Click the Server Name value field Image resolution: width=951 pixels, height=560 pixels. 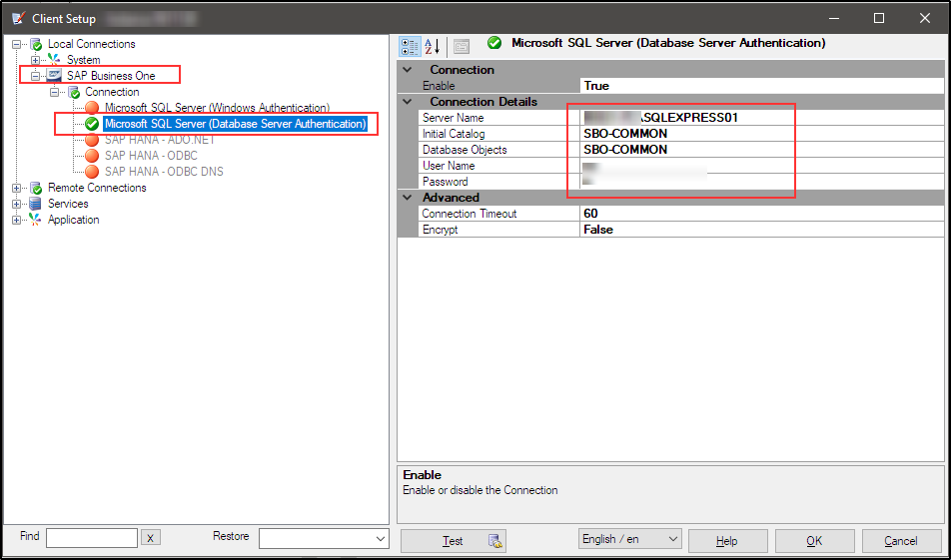pyautogui.click(x=762, y=118)
